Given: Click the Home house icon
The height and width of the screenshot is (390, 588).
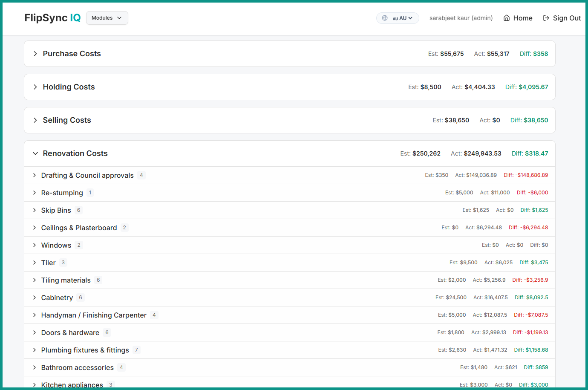Looking at the screenshot, I should pyautogui.click(x=507, y=18).
